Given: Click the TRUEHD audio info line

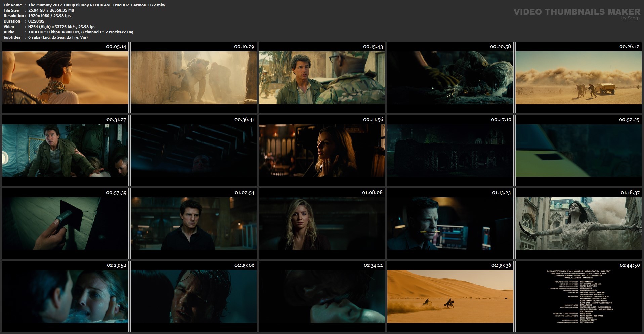Looking at the screenshot, I should (81, 32).
